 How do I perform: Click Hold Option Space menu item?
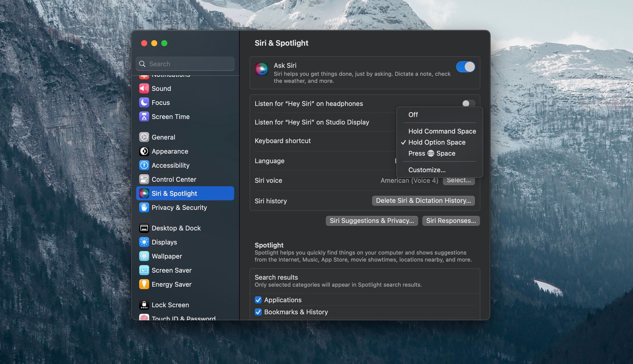point(437,142)
